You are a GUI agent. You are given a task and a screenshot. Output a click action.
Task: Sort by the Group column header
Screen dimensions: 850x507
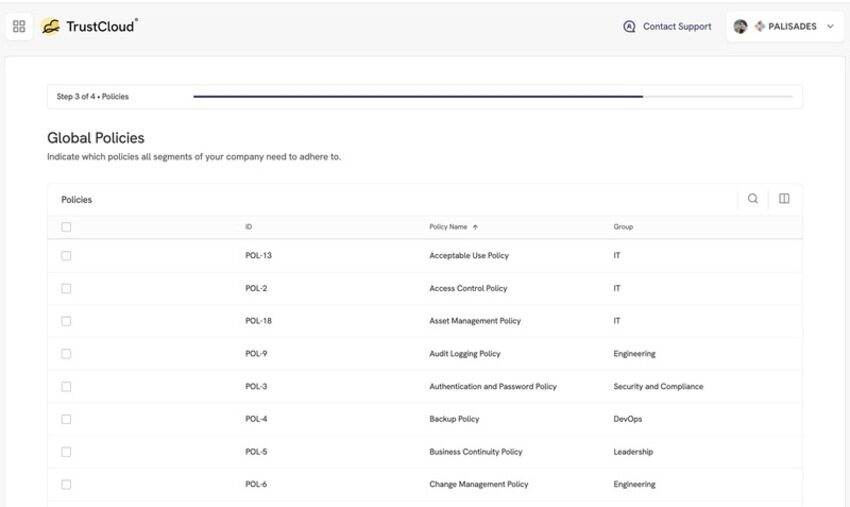coord(623,227)
